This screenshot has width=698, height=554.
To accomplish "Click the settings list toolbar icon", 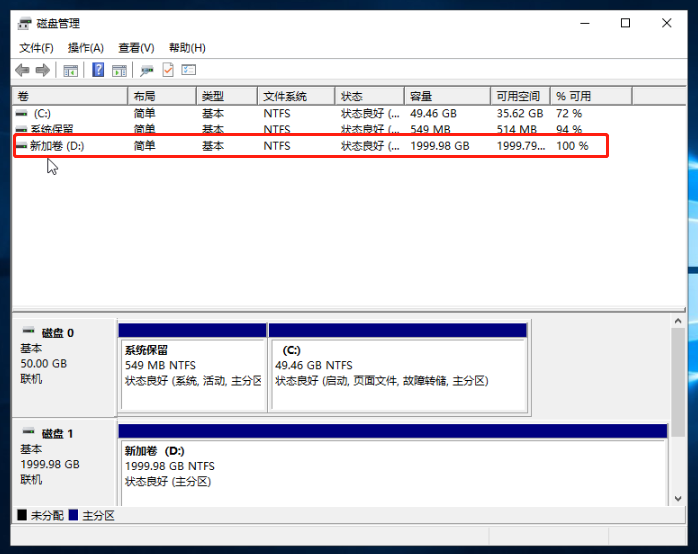I will pos(189,70).
